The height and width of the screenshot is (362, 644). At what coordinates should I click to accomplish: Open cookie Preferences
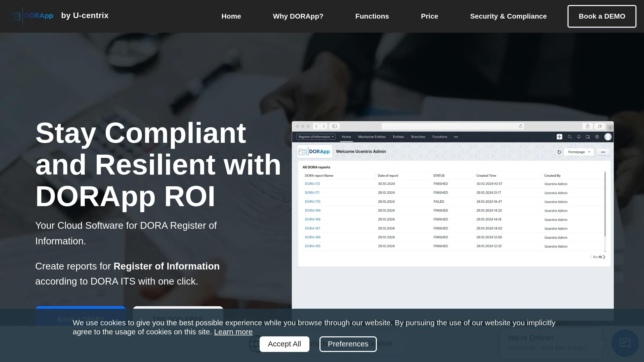point(348,344)
